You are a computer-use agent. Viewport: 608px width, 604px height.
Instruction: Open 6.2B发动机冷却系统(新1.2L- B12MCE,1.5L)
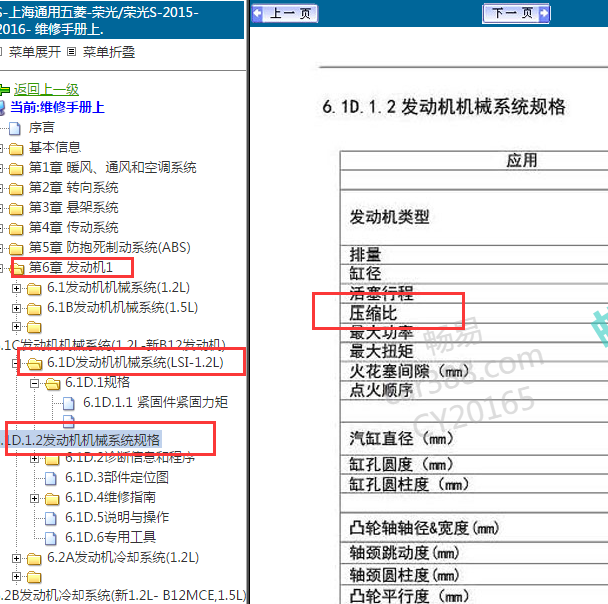123,595
